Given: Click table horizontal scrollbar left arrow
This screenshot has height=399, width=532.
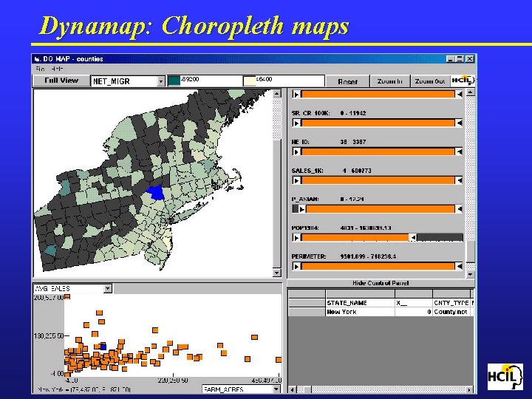Looking at the screenshot, I should (x=292, y=389).
